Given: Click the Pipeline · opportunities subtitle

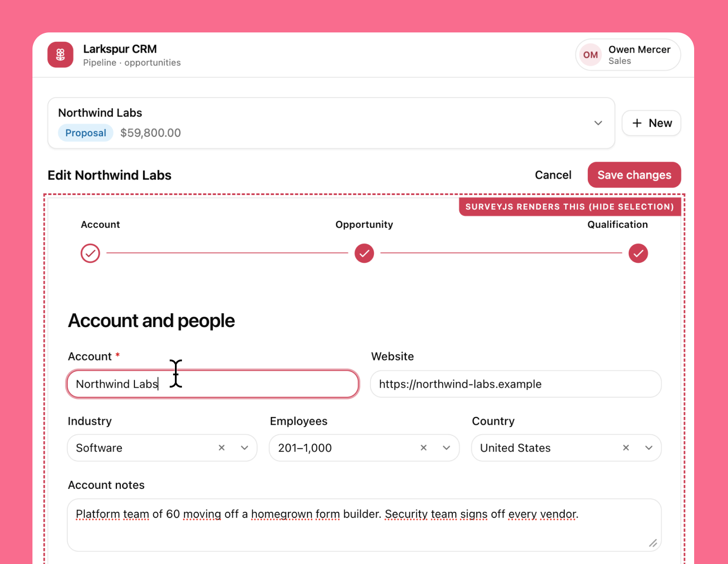Looking at the screenshot, I should pos(132,63).
